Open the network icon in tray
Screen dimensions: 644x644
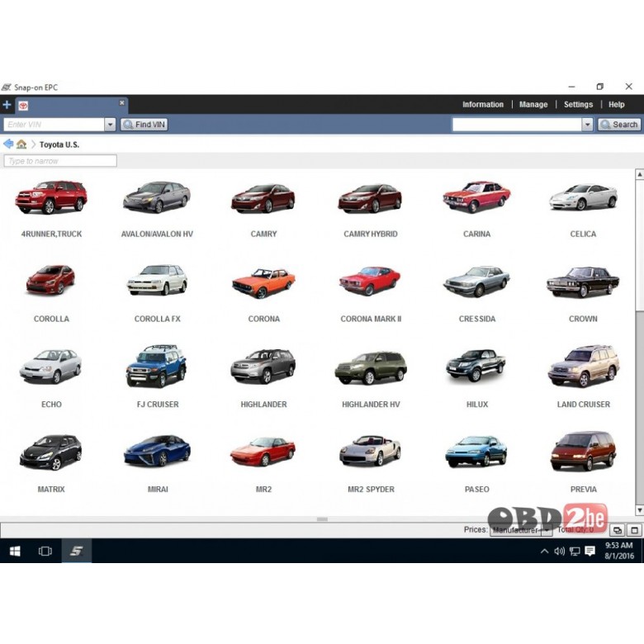(575, 552)
